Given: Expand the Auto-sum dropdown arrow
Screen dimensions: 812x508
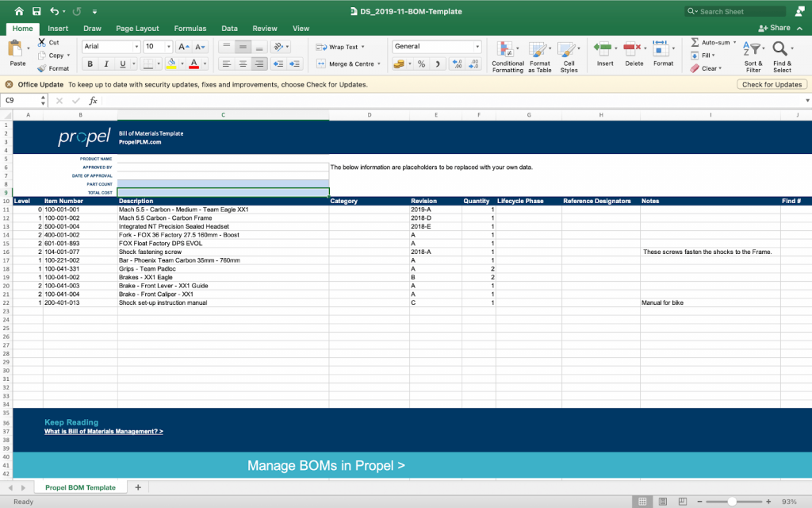Looking at the screenshot, I should point(734,43).
